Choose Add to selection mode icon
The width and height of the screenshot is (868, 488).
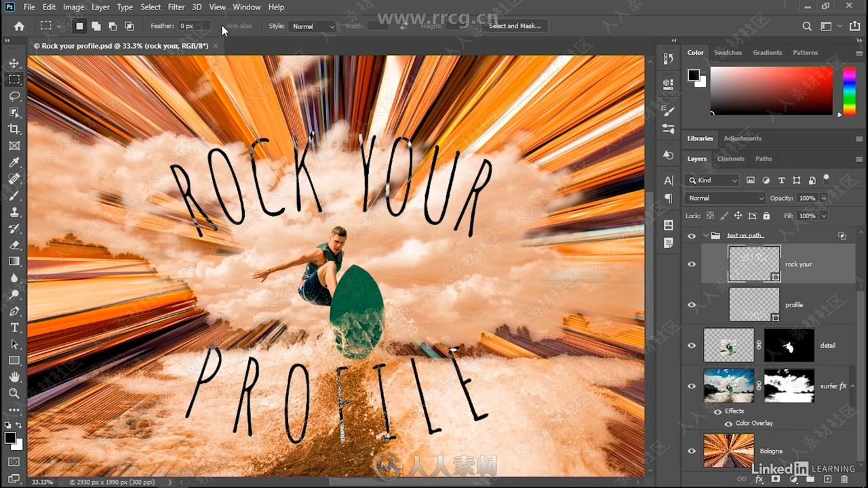pyautogui.click(x=96, y=26)
